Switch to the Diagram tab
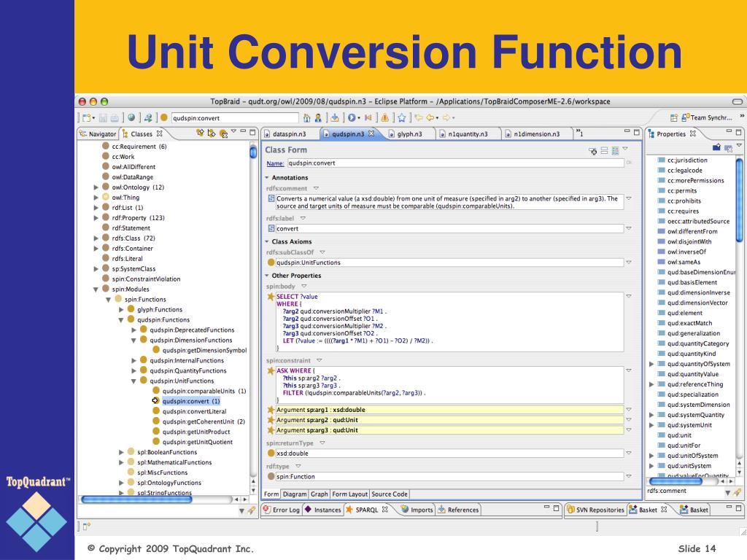 pyautogui.click(x=295, y=494)
